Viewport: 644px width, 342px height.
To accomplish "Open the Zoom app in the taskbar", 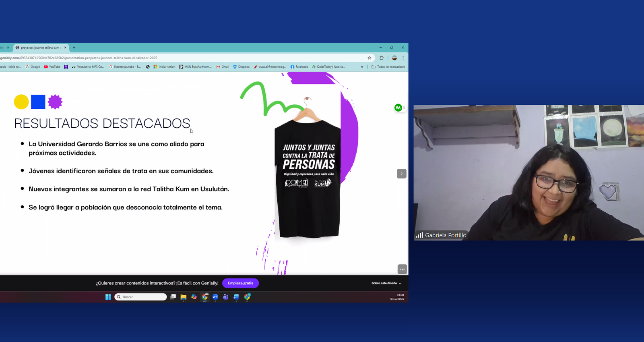I will [x=215, y=297].
